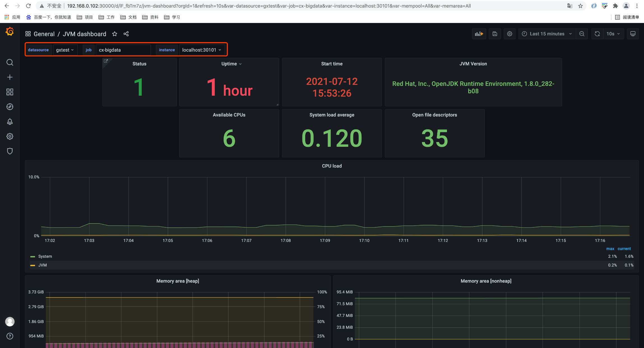Share the dashboard via share icon
Image resolution: width=644 pixels, height=348 pixels.
(x=126, y=34)
